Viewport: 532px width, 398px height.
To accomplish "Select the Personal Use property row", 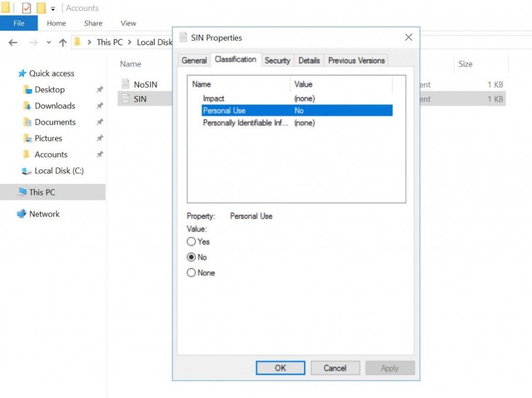I will click(x=297, y=111).
